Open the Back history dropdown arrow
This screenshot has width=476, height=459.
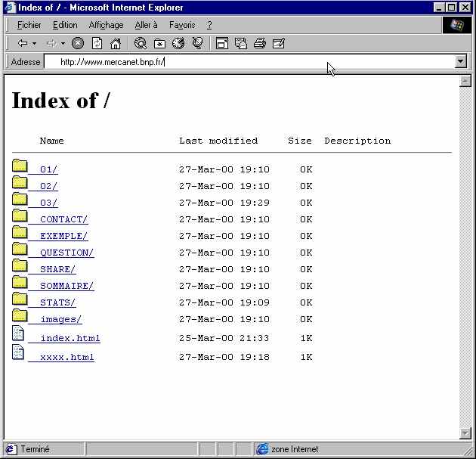35,44
